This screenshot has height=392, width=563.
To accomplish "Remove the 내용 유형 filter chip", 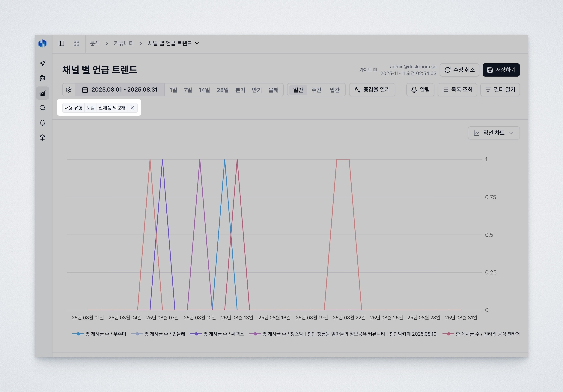I will click(133, 108).
